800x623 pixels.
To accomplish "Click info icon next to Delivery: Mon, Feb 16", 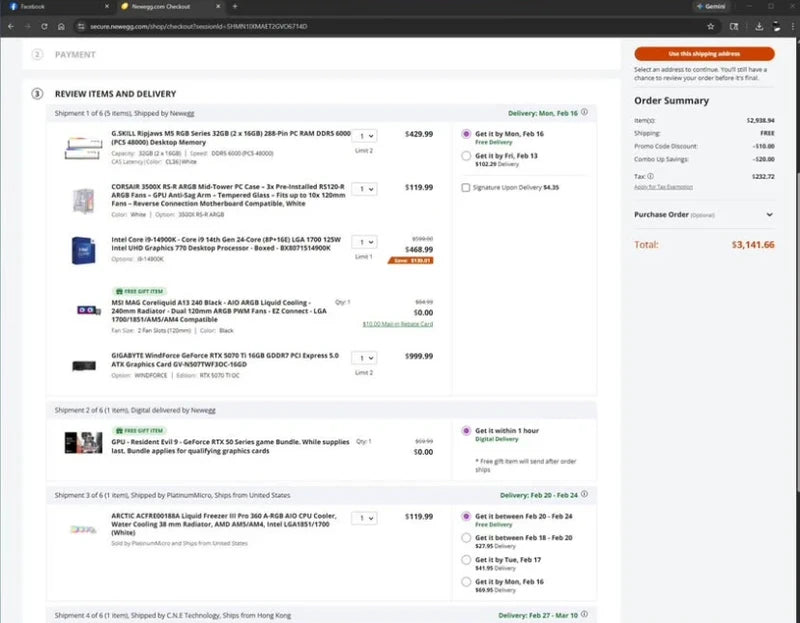I will coord(584,112).
